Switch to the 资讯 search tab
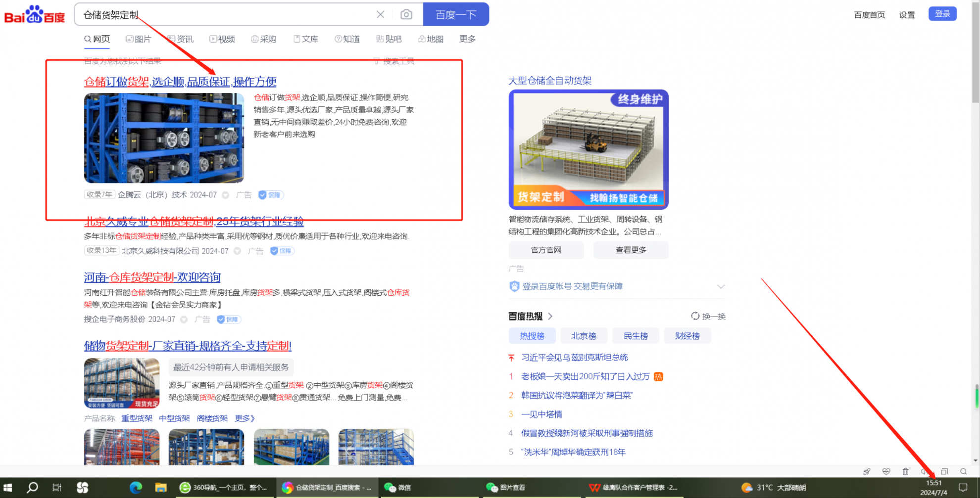The height and width of the screenshot is (498, 980). pos(181,39)
